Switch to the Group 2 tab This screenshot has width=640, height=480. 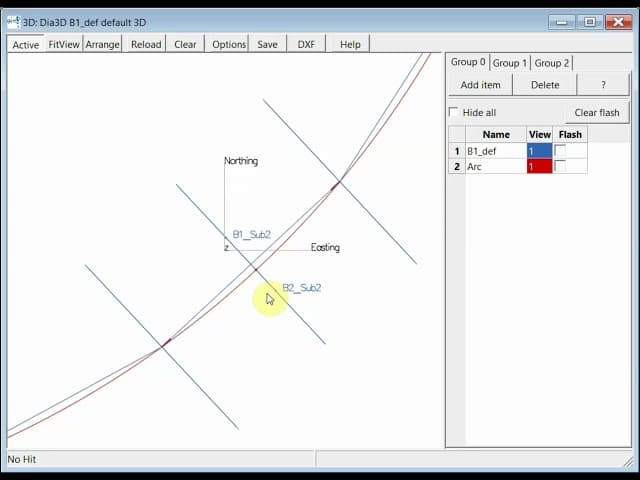click(552, 63)
